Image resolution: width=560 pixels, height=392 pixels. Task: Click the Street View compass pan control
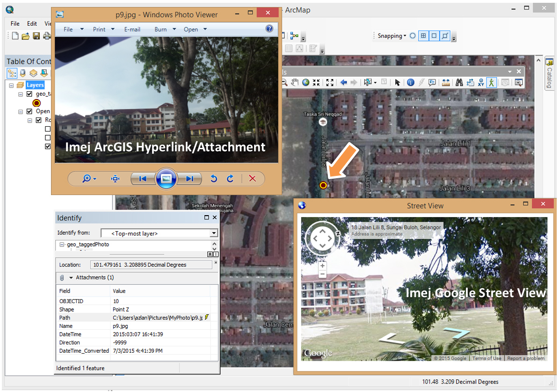point(322,238)
